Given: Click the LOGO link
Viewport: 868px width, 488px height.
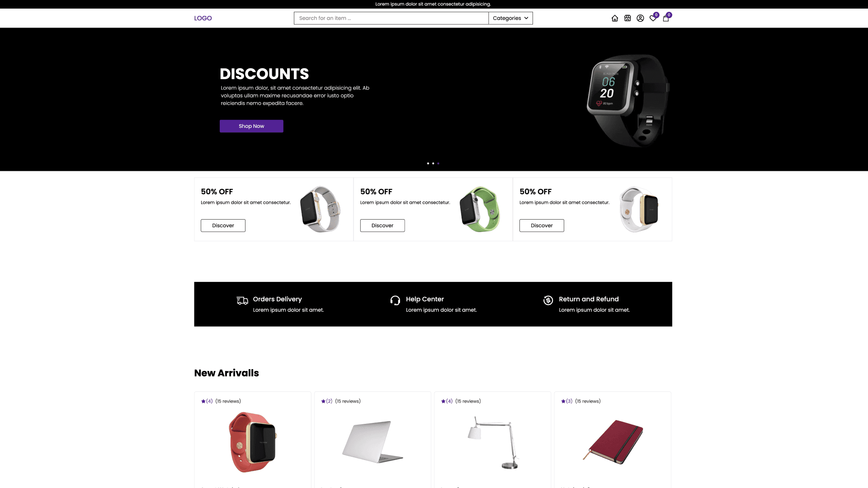Looking at the screenshot, I should pyautogui.click(x=203, y=18).
